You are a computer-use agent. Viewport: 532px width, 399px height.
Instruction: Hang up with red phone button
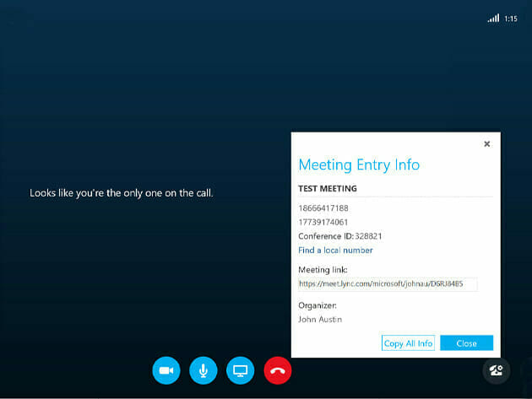click(x=278, y=370)
